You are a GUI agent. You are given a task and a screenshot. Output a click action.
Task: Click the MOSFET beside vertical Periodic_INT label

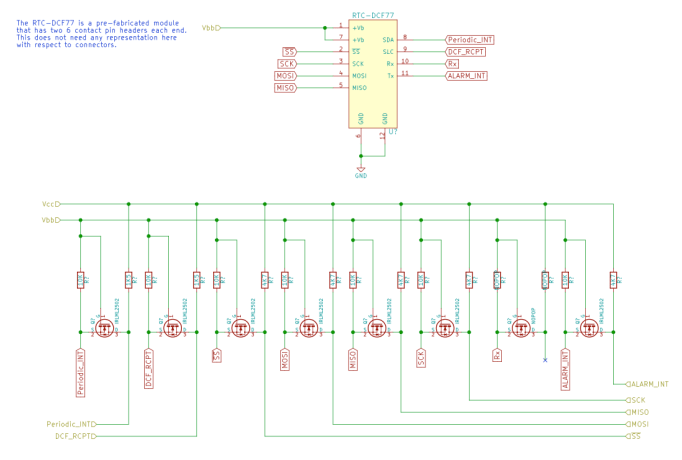[x=104, y=328]
